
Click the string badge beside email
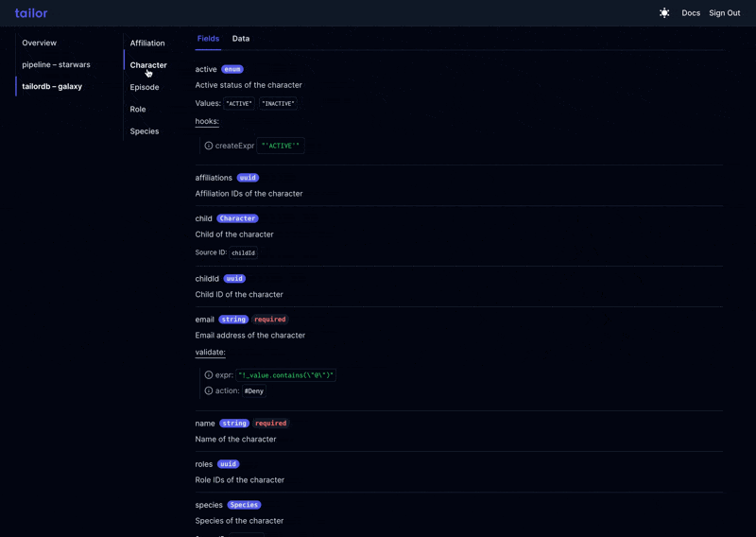click(233, 320)
